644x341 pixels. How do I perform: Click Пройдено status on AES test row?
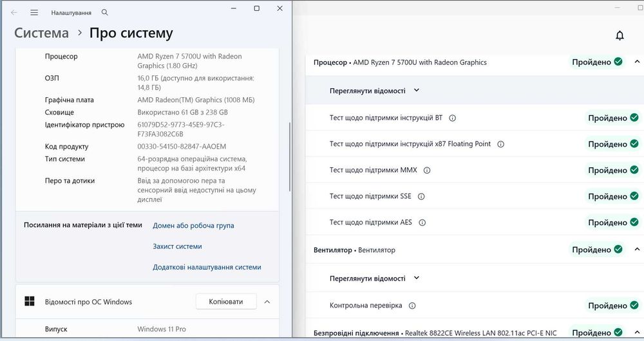click(607, 223)
